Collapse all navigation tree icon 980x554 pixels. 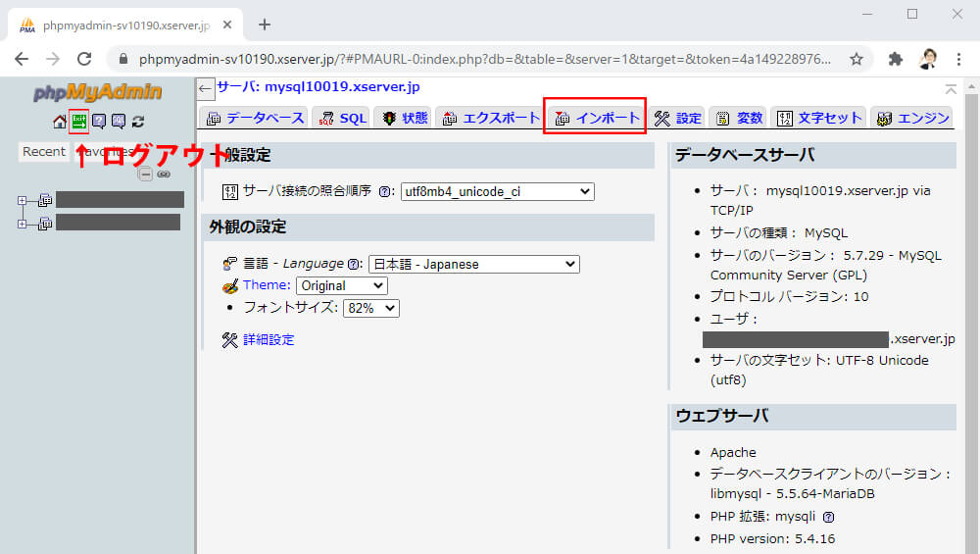tap(145, 174)
